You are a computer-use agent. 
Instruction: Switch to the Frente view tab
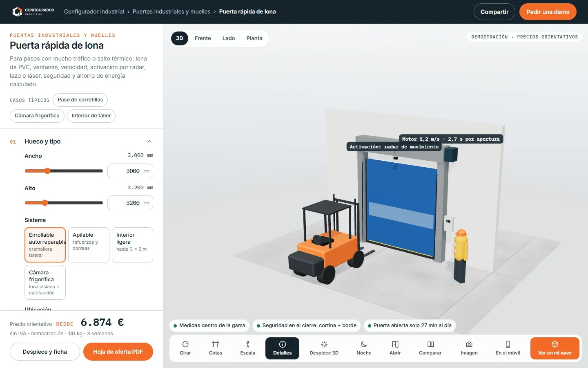point(203,38)
